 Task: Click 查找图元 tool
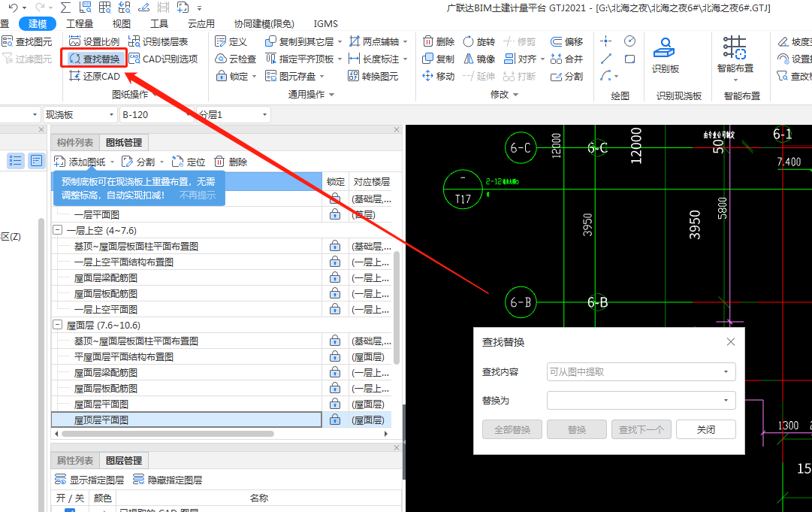[27, 41]
